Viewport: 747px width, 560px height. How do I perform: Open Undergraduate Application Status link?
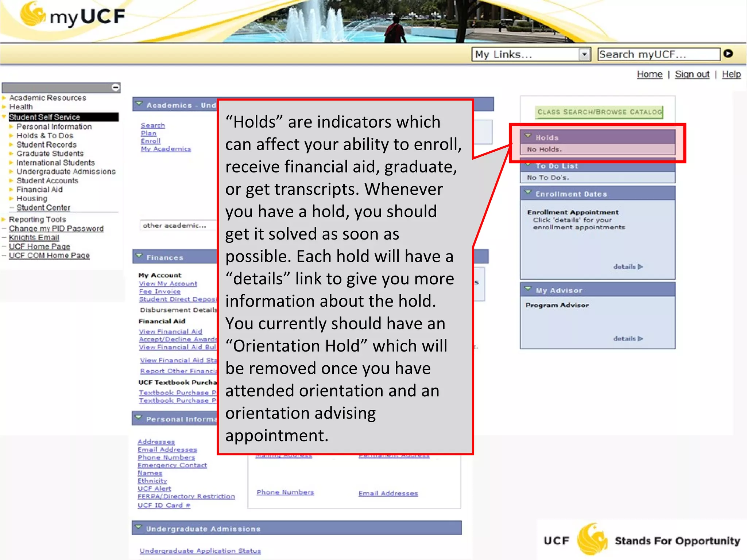point(200,551)
